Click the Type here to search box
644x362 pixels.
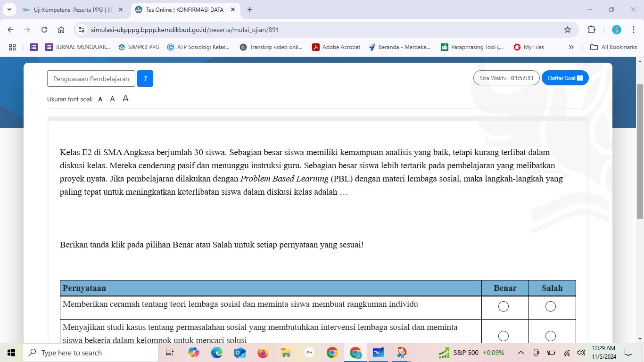coord(91,353)
